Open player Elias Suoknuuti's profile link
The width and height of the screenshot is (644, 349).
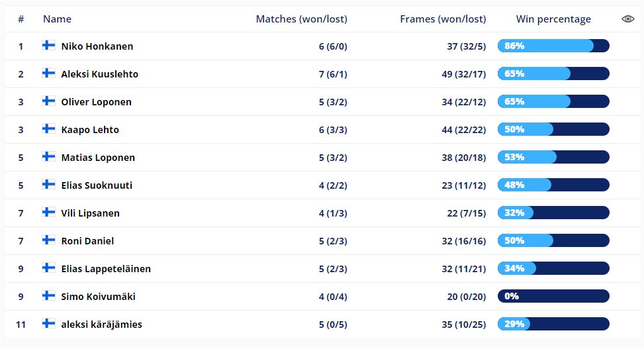click(97, 185)
